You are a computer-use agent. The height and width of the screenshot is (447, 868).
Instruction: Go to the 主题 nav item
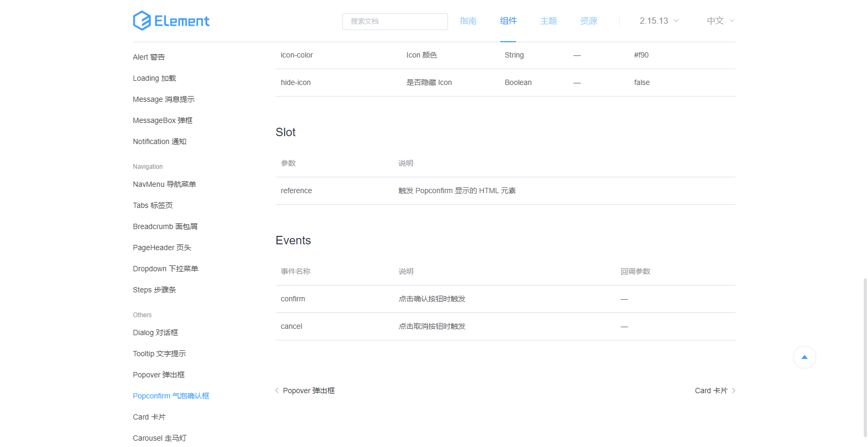[x=548, y=21]
